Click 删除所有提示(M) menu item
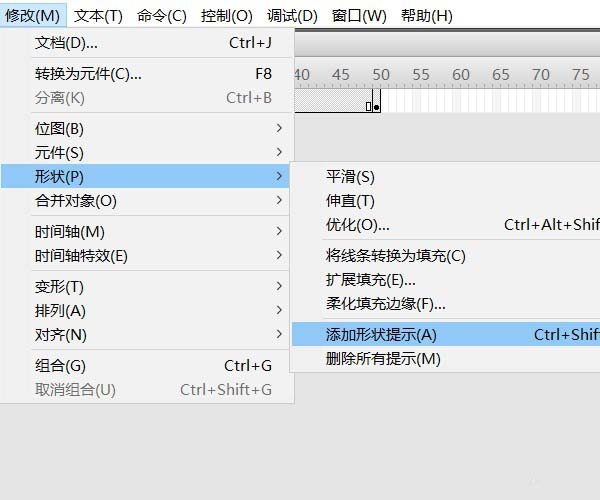 tap(446, 358)
